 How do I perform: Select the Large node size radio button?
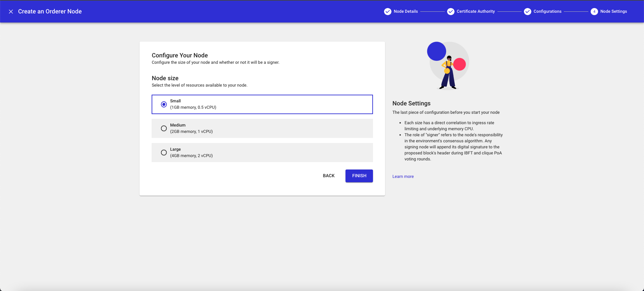(164, 153)
